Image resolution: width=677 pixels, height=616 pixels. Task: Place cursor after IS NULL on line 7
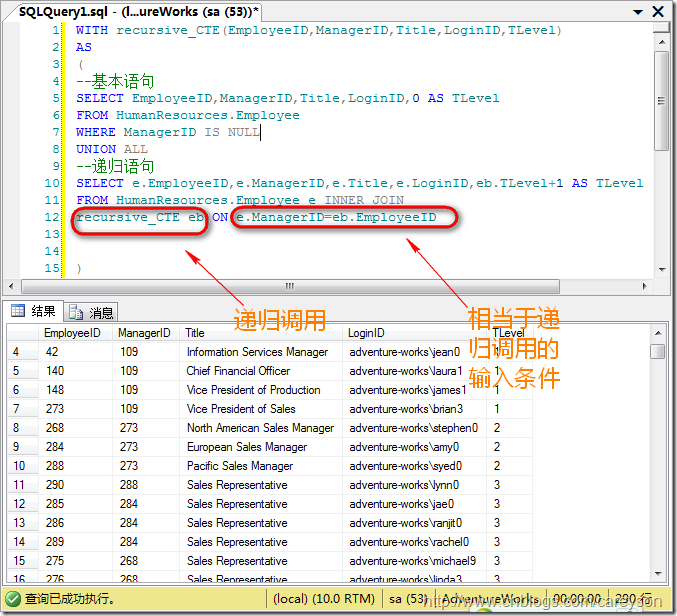(x=261, y=132)
